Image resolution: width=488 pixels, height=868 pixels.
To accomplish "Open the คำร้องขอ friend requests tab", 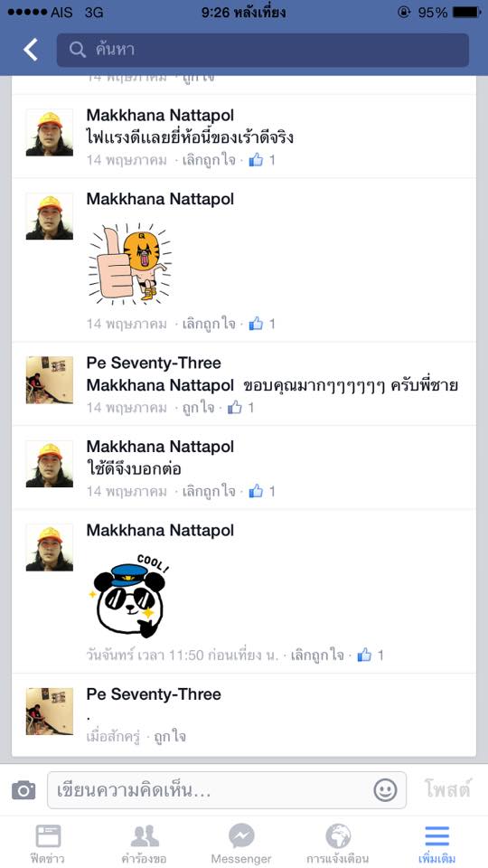I will pyautogui.click(x=145, y=844).
